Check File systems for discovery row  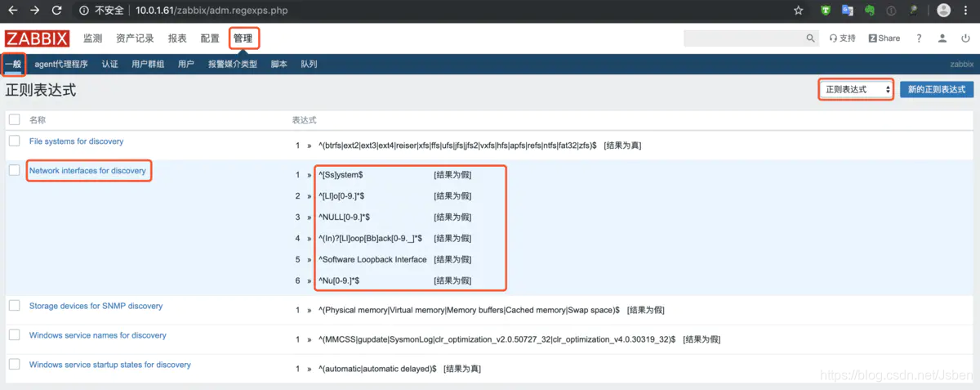click(x=14, y=141)
